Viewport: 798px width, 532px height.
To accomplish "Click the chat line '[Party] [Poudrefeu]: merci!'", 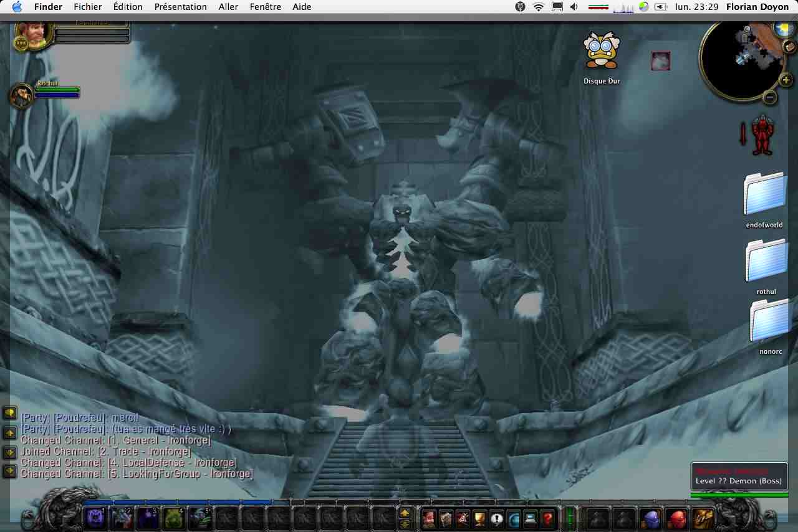I will pyautogui.click(x=80, y=418).
